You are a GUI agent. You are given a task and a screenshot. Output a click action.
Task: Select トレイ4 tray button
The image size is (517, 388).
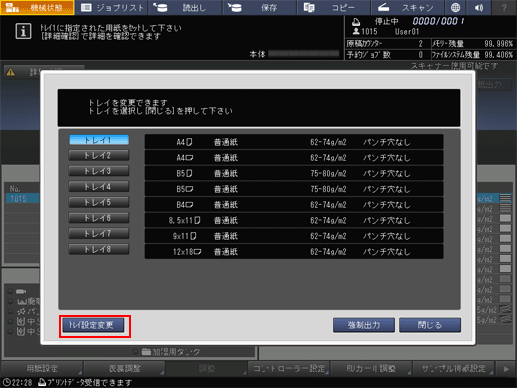(x=99, y=187)
